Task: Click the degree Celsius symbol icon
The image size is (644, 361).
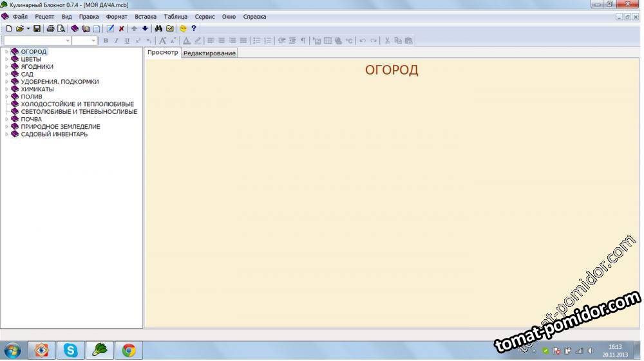Action: tap(349, 41)
